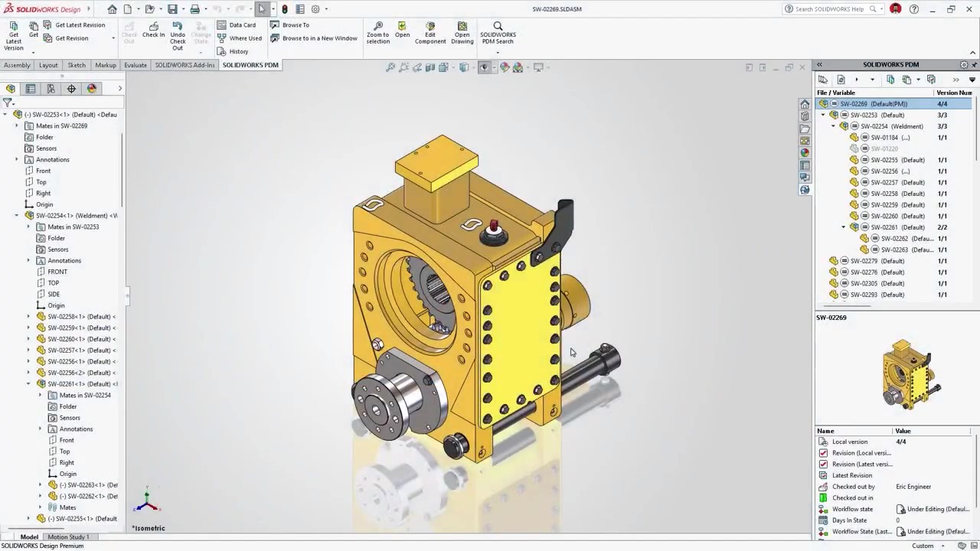The image size is (980, 551).
Task: Toggle the Checked out in checkbox
Action: tap(823, 497)
